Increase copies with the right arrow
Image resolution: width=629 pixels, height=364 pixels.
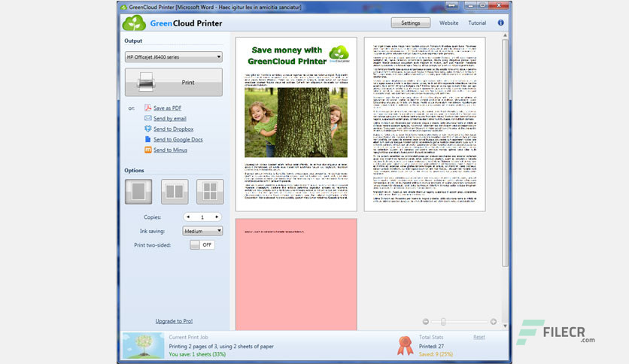[x=217, y=217]
